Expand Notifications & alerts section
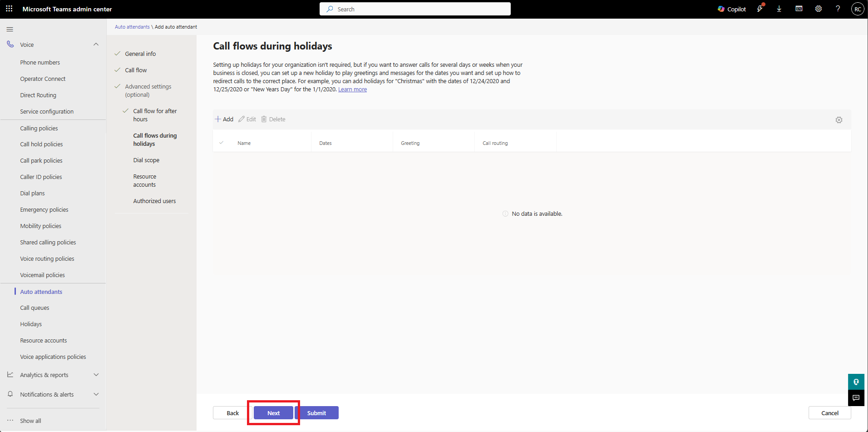This screenshot has height=432, width=868. click(96, 394)
